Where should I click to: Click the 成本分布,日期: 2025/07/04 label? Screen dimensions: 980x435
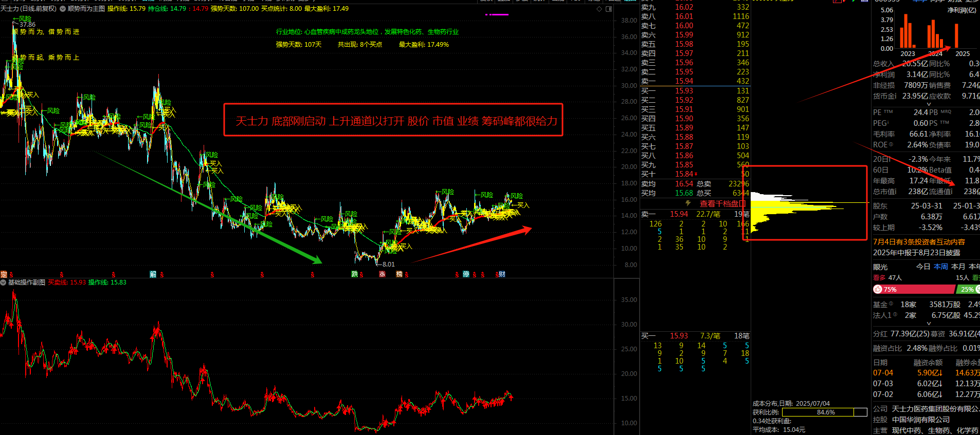(x=791, y=404)
